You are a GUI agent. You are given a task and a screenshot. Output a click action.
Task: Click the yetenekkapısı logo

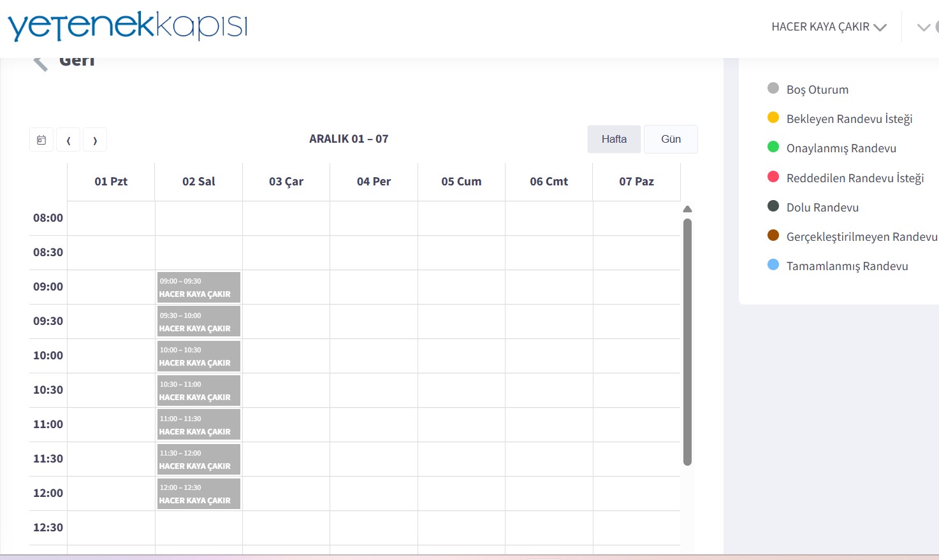pos(127,26)
